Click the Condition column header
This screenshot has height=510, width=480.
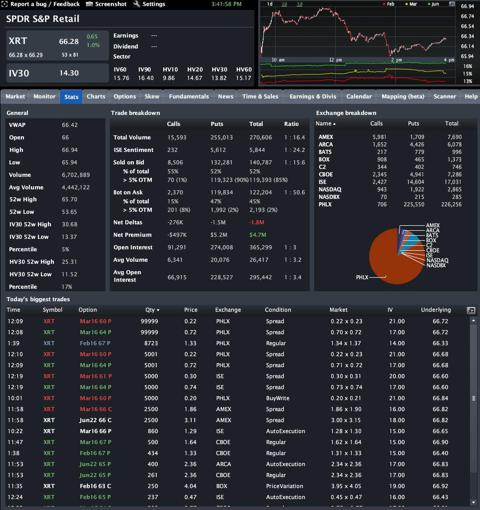[278, 310]
